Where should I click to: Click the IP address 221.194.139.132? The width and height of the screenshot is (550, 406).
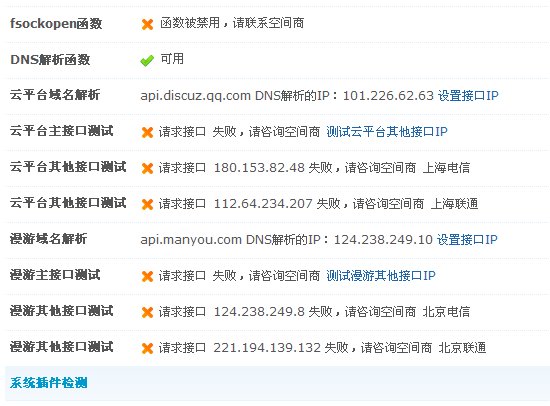(267, 348)
